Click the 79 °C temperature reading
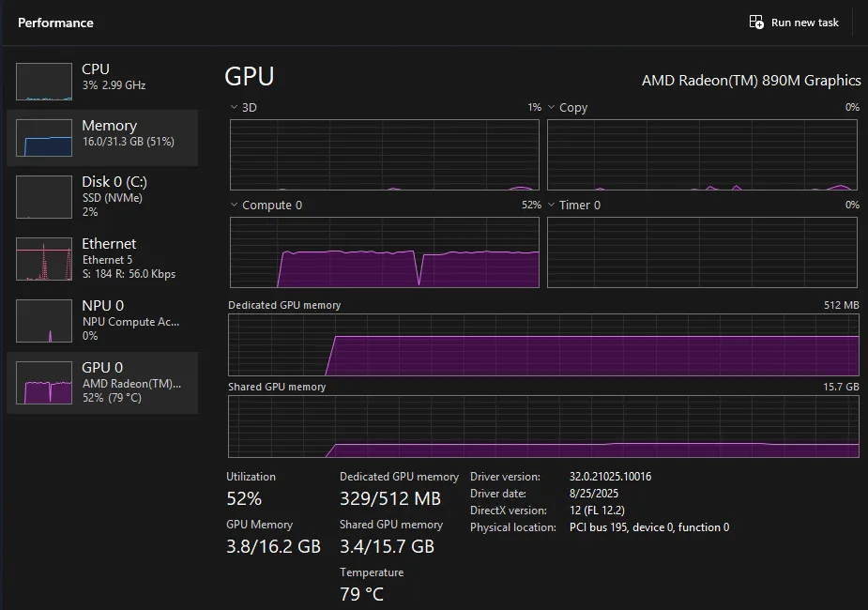 361,594
